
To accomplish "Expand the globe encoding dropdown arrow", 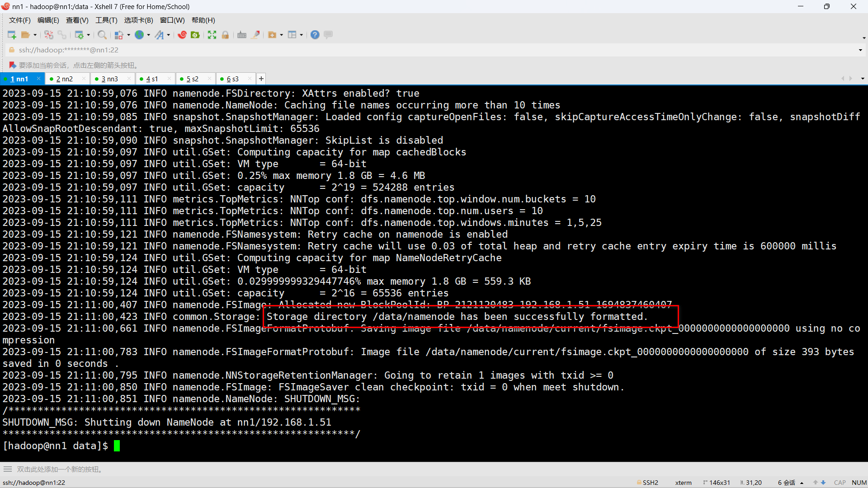I will point(148,35).
